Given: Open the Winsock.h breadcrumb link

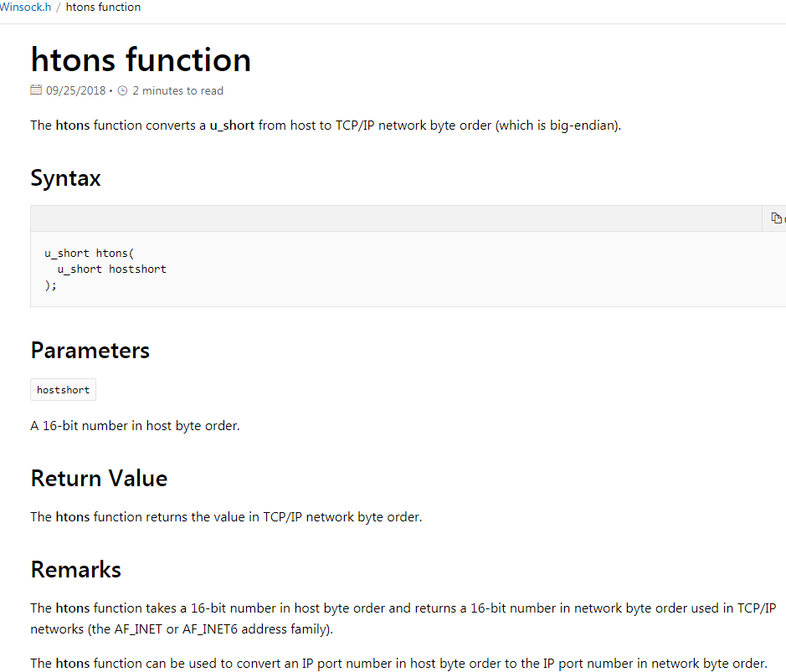Looking at the screenshot, I should [25, 8].
